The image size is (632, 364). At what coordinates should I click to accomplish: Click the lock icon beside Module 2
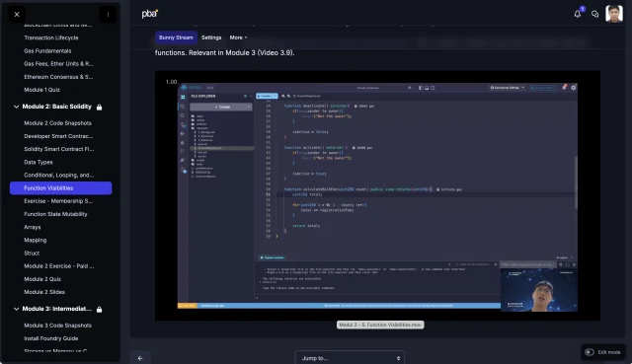point(99,108)
